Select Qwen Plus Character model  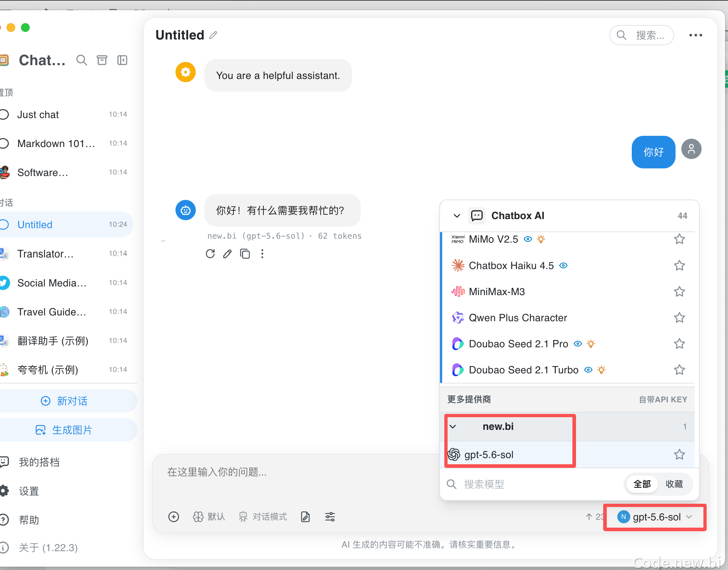pyautogui.click(x=567, y=318)
